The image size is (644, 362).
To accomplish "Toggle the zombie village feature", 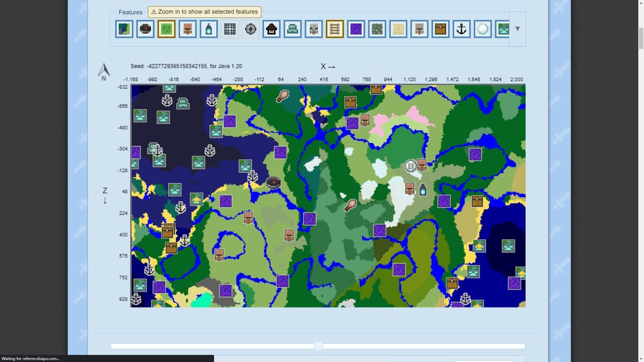I will pos(502,29).
